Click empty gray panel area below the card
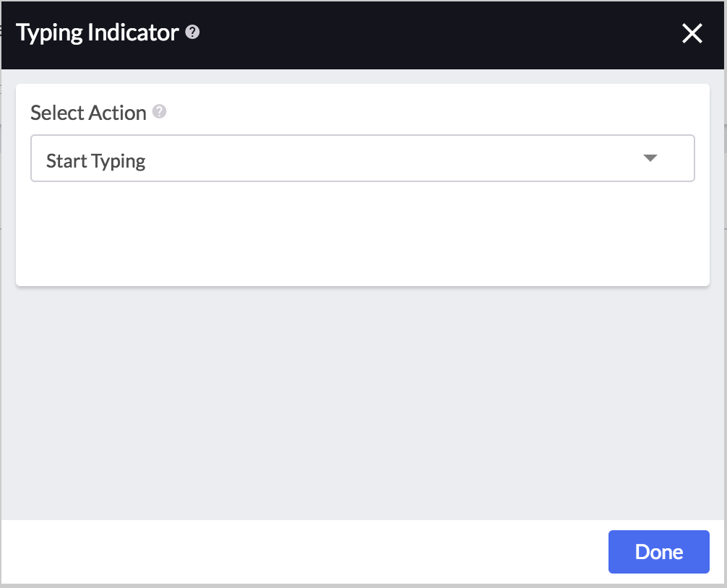The height and width of the screenshot is (588, 727). [363, 403]
